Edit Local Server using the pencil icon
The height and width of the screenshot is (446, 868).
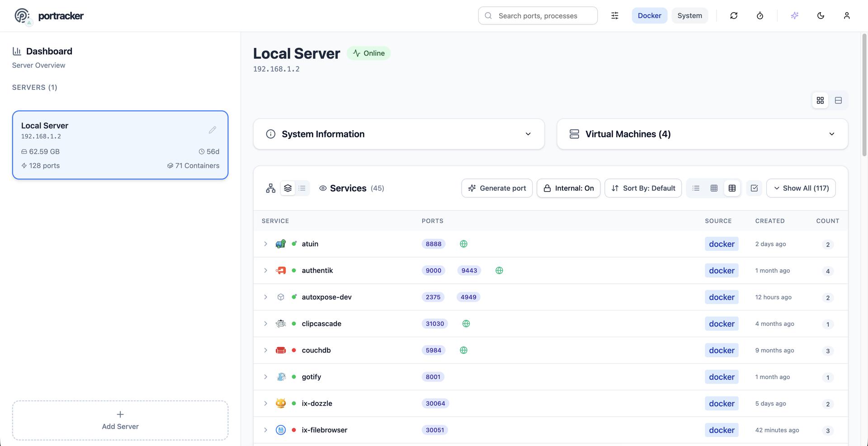[212, 130]
